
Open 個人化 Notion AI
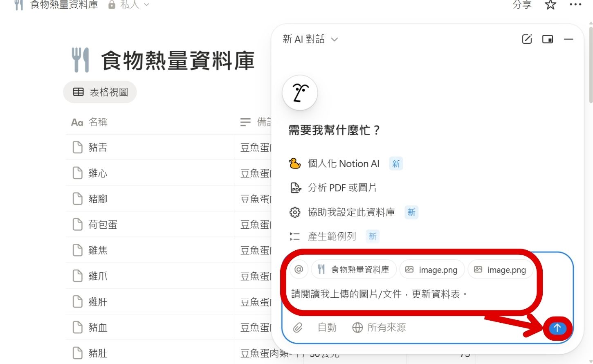[x=344, y=163]
